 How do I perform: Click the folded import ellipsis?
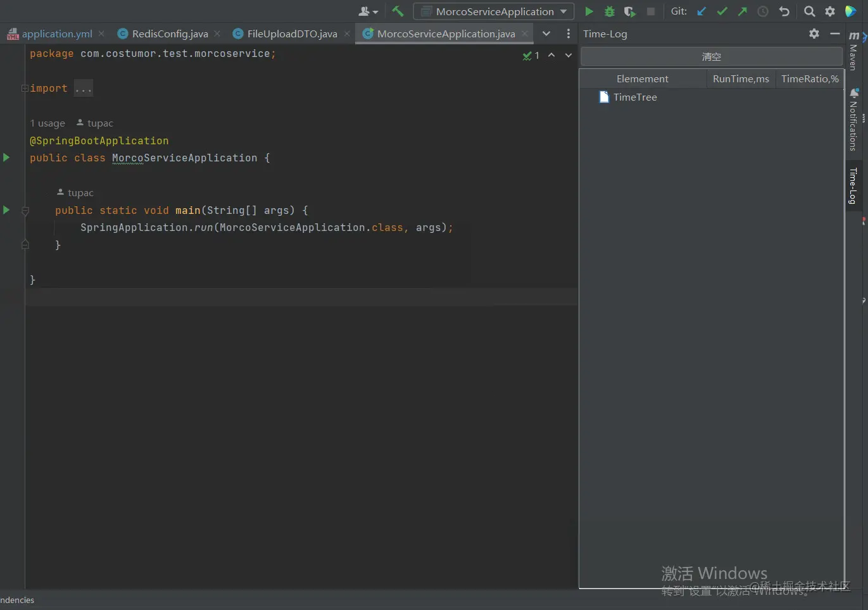84,89
